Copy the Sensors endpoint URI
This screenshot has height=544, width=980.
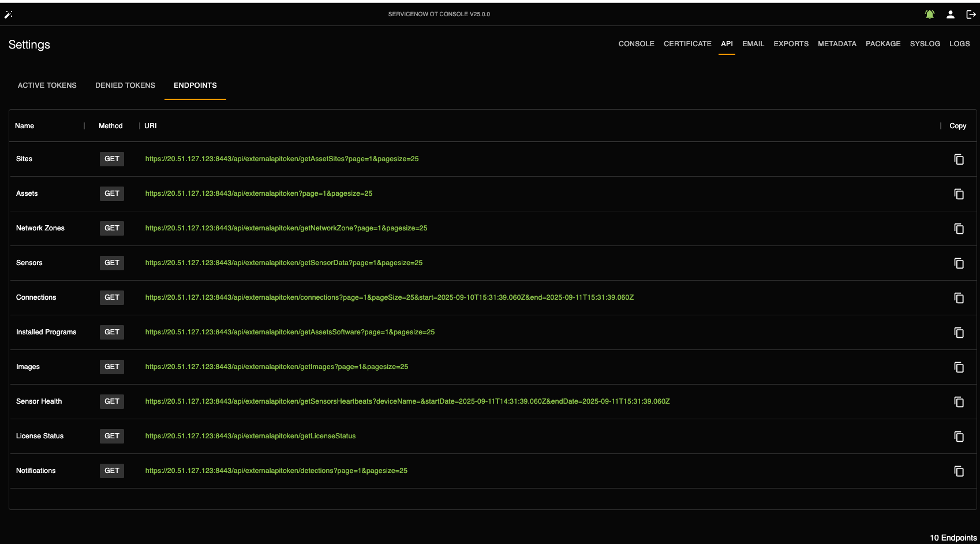[959, 263]
